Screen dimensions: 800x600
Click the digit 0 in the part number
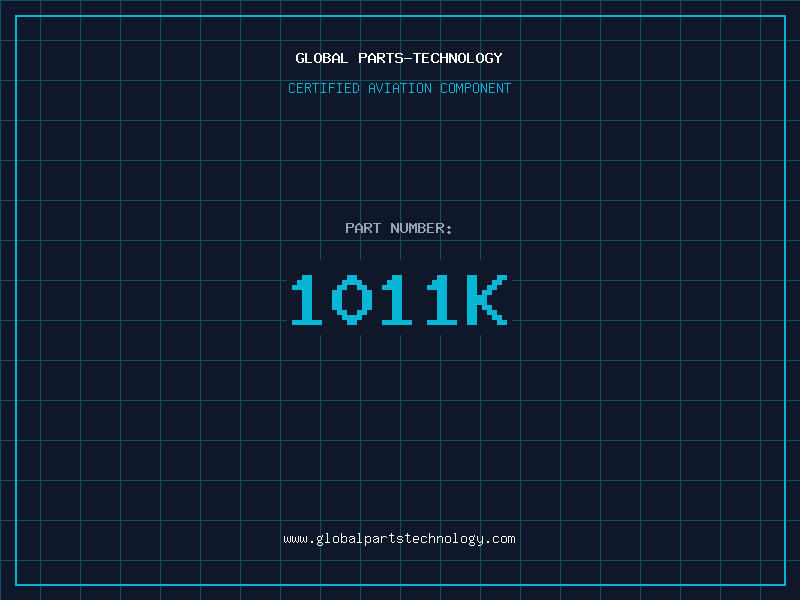352,300
